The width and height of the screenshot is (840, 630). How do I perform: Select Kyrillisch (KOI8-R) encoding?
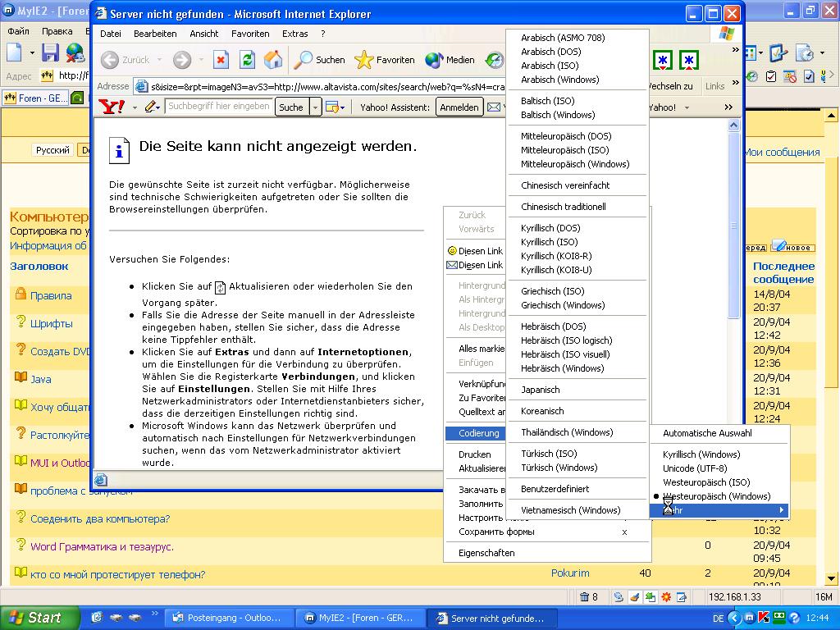[556, 256]
